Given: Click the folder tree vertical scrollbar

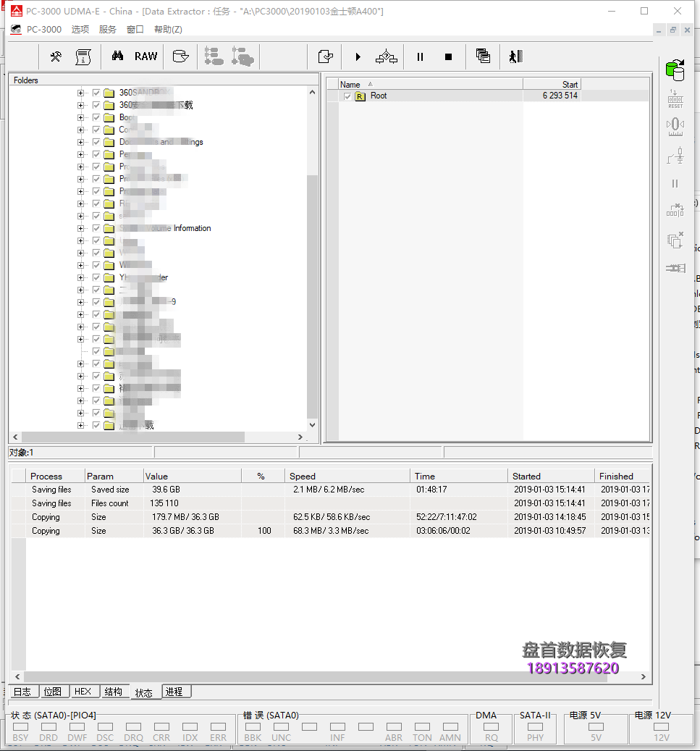Looking at the screenshot, I should point(312,290).
